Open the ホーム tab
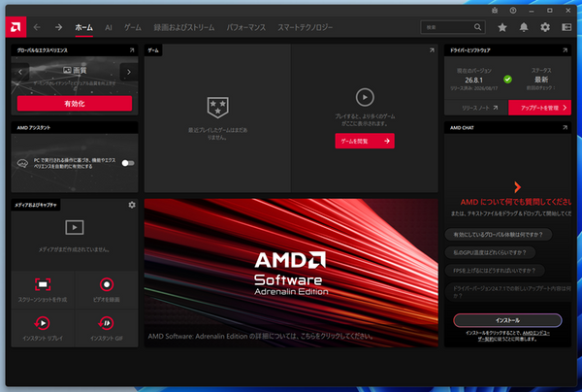This screenshot has width=582, height=392. 83,27
